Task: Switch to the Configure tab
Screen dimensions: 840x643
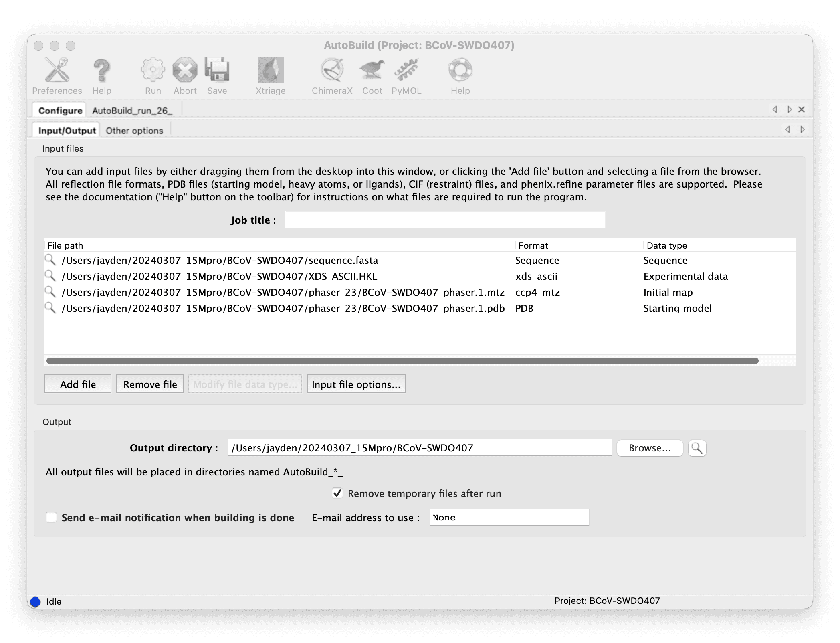Action: (60, 110)
